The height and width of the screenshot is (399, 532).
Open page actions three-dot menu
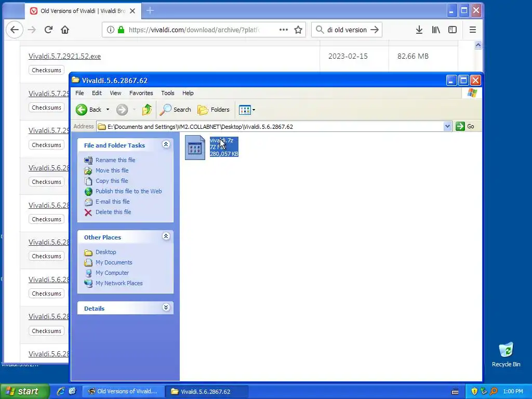tap(284, 30)
